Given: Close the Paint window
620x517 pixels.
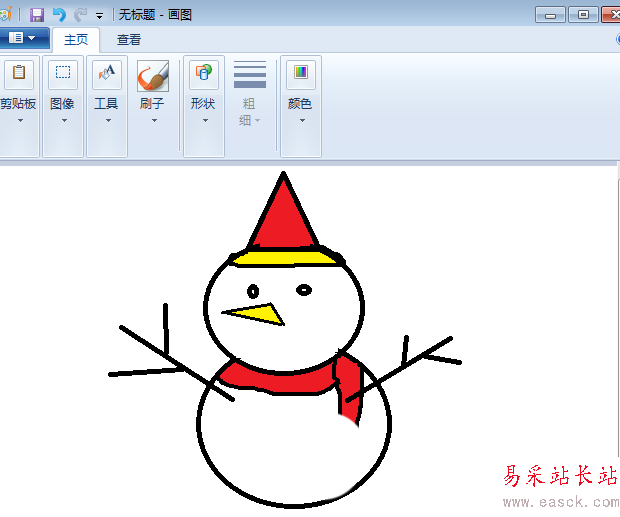Looking at the screenshot, I should pos(611,15).
